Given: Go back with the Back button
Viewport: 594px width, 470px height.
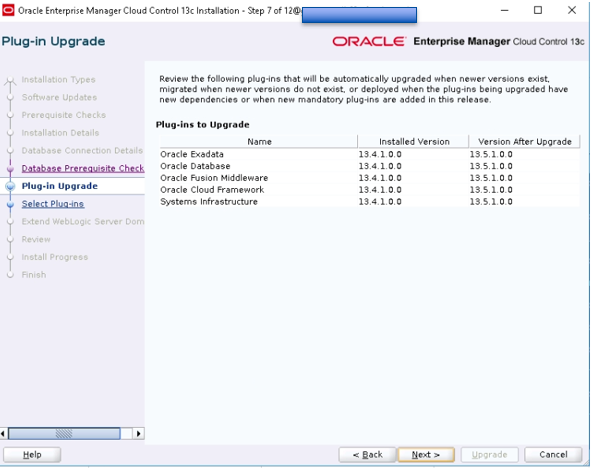Looking at the screenshot, I should pyautogui.click(x=367, y=454).
